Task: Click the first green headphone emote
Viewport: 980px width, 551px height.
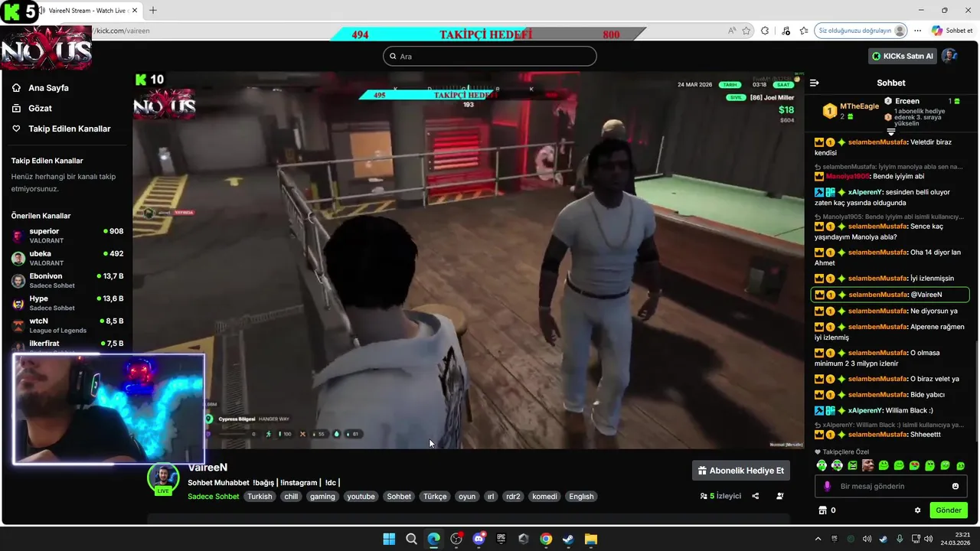Action: (822, 465)
